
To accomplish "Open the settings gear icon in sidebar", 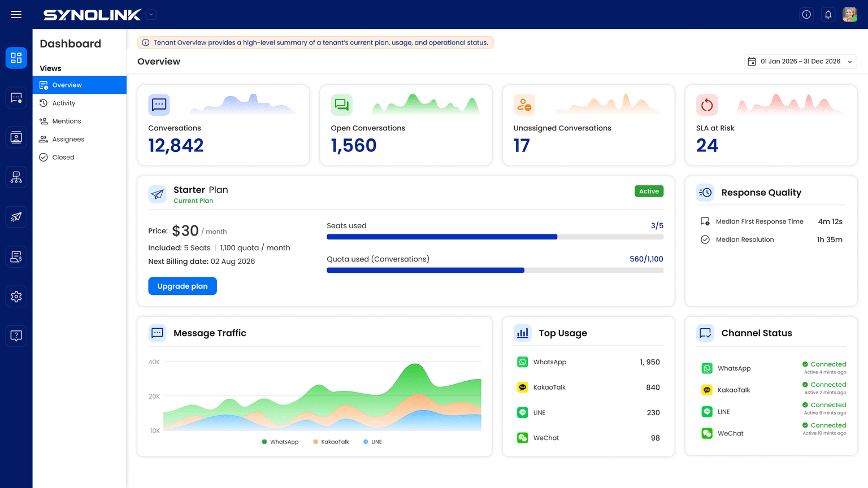I will pyautogui.click(x=16, y=297).
